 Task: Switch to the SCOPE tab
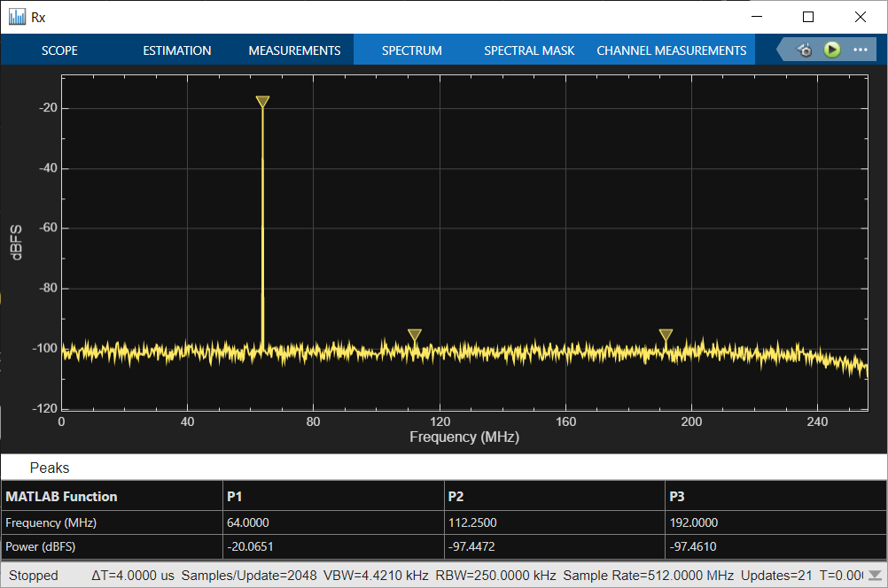point(59,50)
